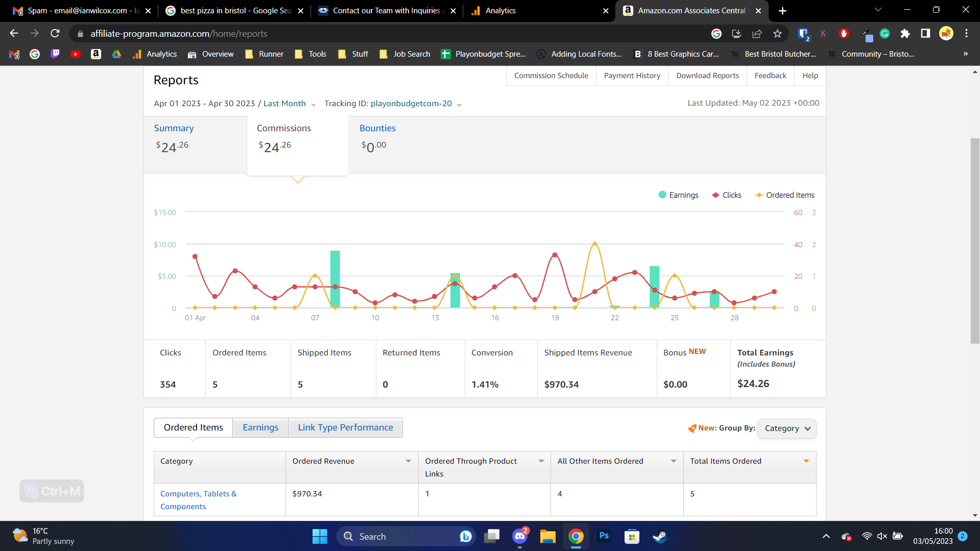980x551 pixels.
Task: Open the YouTube bookmark icon
Action: click(76, 54)
